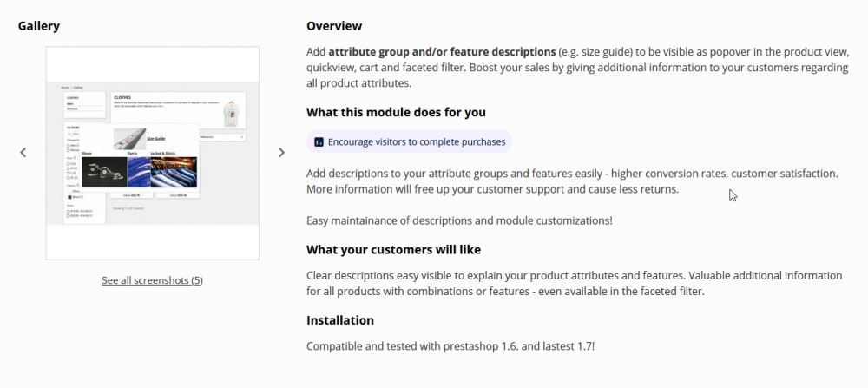Click the Shoes picture in gallery preview
The image size is (868, 388).
click(104, 172)
